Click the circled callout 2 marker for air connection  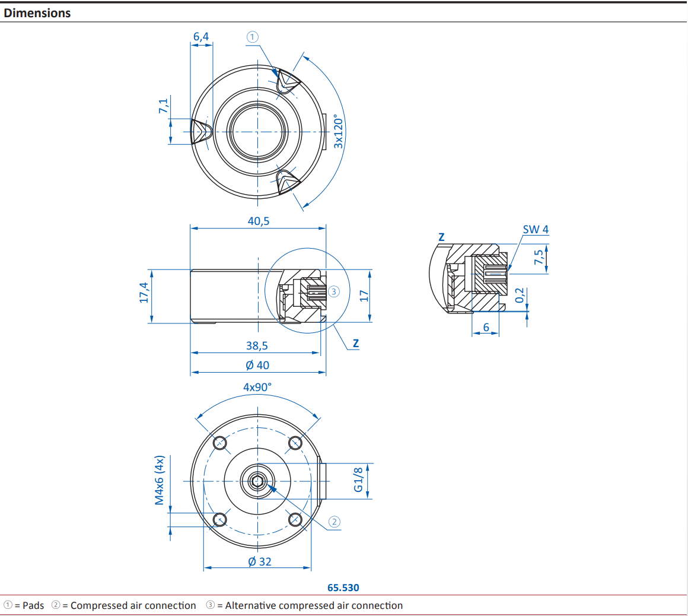(x=334, y=521)
